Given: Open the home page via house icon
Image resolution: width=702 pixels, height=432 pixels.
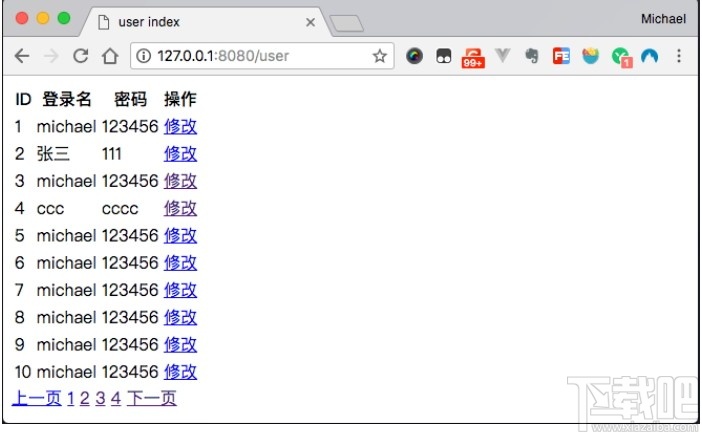Looking at the screenshot, I should click(110, 56).
